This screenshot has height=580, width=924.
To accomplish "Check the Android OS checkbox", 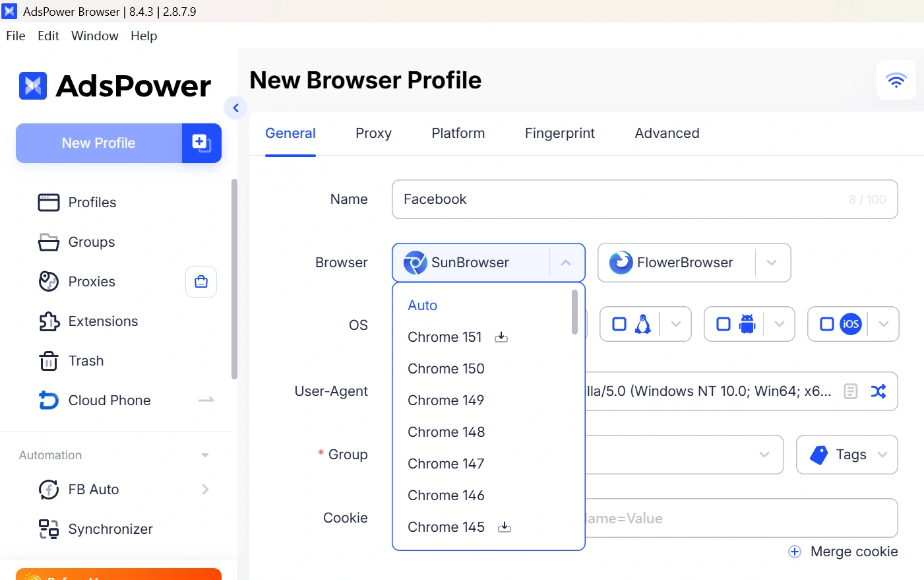I will pos(724,324).
